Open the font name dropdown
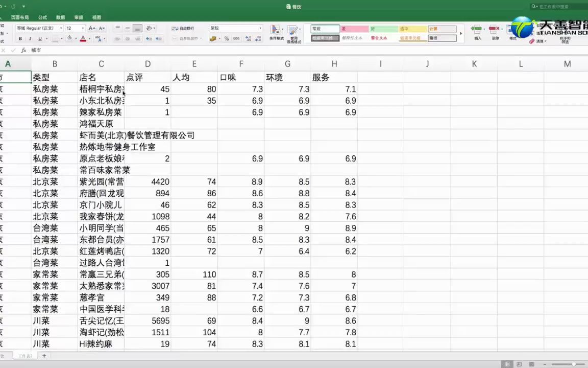The image size is (588, 368). [61, 28]
